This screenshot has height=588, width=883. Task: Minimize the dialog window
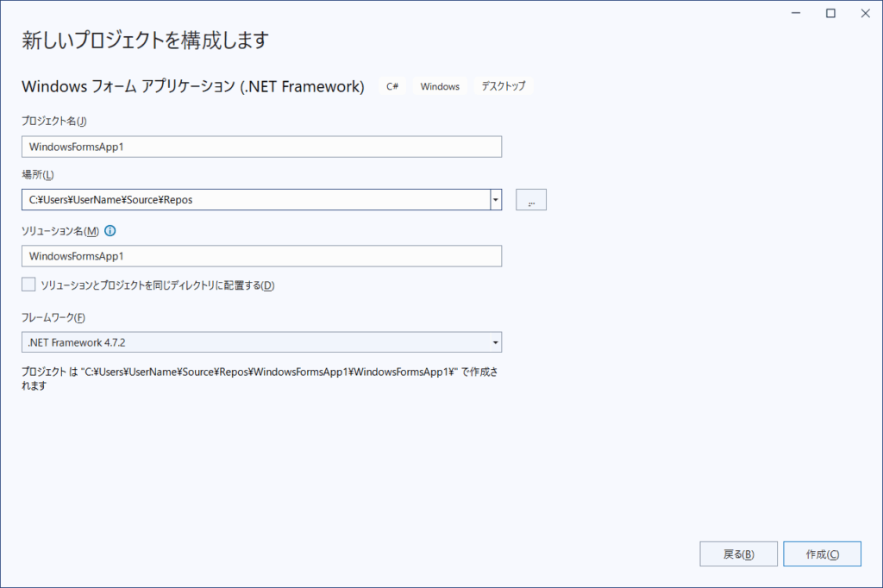[x=796, y=13]
